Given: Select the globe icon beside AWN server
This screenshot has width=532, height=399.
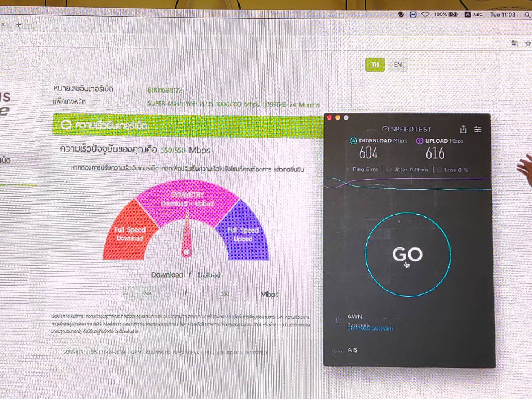Looking at the screenshot, I should [x=337, y=320].
